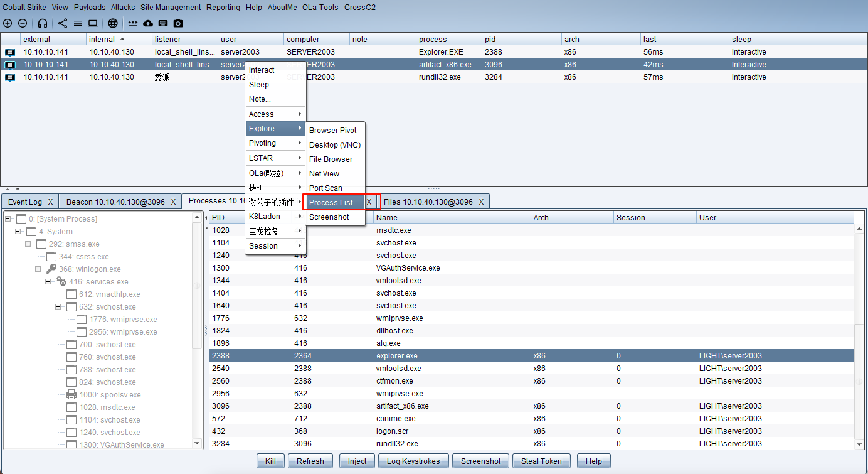
Task: Click the window icon beside csrss.exe
Action: 51,257
